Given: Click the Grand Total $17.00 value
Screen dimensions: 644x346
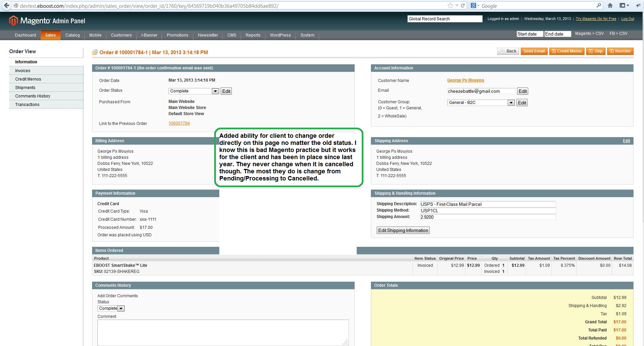Looking at the screenshot, I should coord(620,322).
